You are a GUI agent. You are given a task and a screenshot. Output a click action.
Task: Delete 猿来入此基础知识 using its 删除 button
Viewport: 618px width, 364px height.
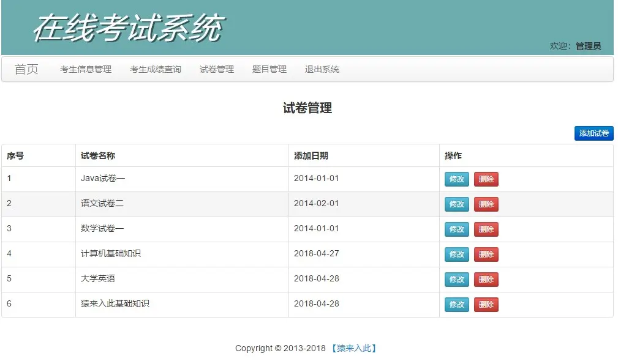pyautogui.click(x=486, y=304)
